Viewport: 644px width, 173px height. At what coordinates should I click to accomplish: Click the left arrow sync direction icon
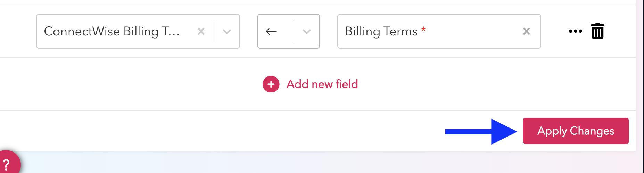[x=271, y=31]
